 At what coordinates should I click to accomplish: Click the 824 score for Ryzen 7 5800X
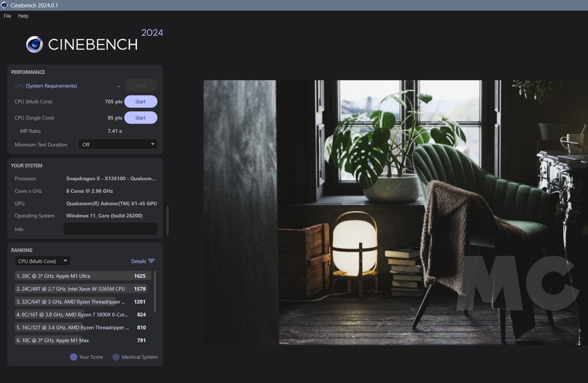(141, 315)
